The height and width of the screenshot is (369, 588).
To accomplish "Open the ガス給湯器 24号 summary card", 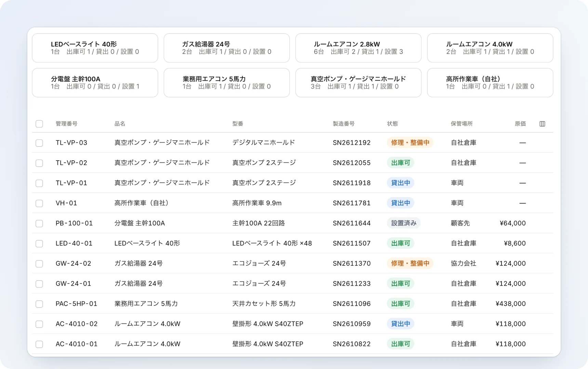I will click(227, 48).
